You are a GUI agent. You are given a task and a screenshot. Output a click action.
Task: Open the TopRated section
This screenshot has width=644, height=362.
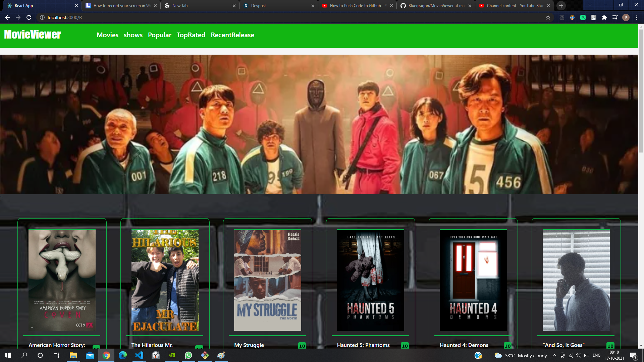coord(191,35)
